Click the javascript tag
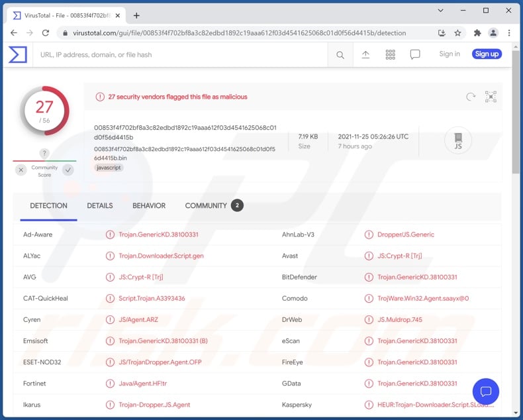The image size is (523, 420). click(x=109, y=168)
